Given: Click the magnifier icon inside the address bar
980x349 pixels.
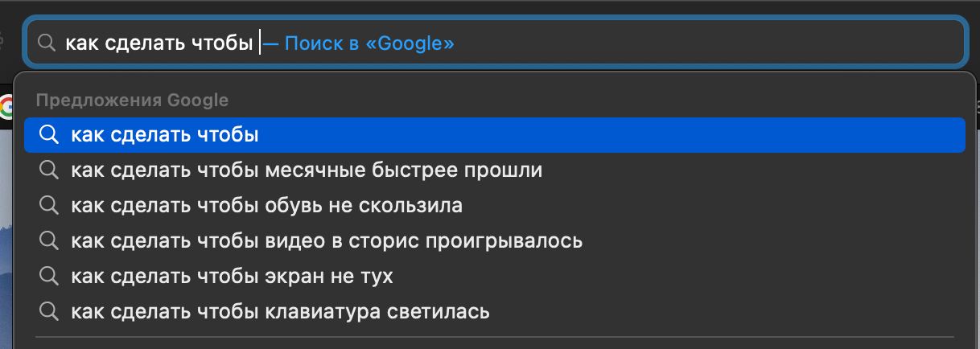Looking at the screenshot, I should 47,43.
